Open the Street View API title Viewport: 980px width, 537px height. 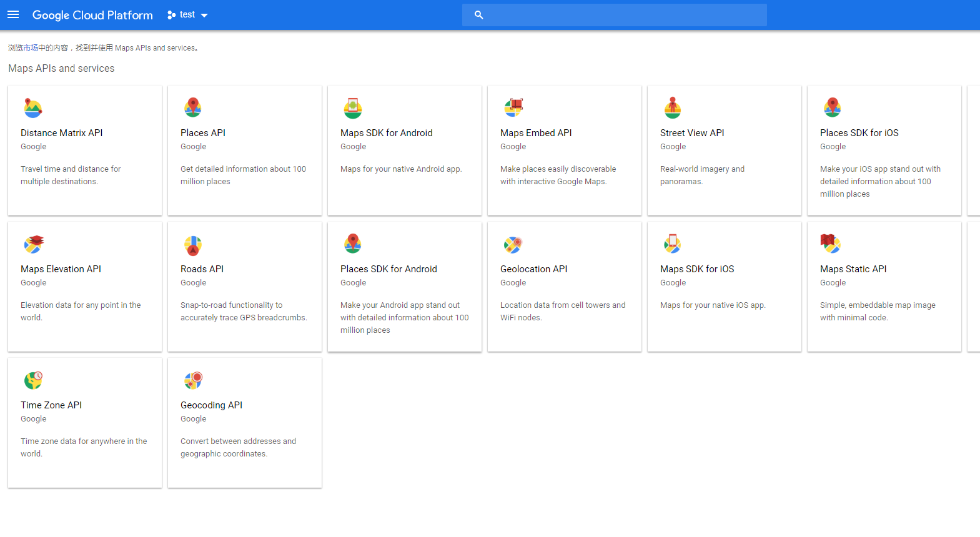pyautogui.click(x=692, y=133)
